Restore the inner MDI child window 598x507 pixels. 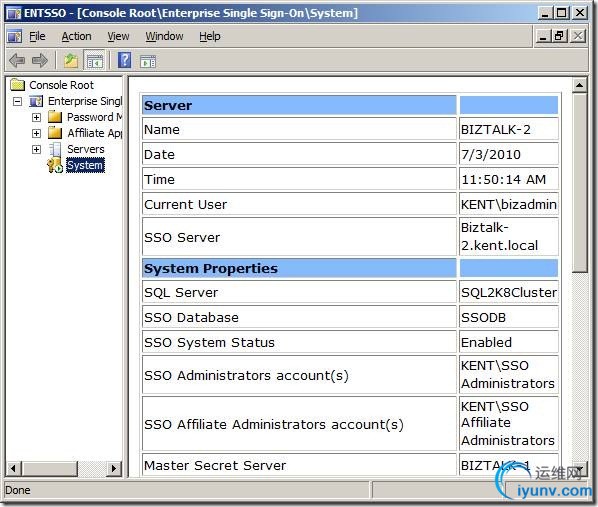[x=560, y=37]
